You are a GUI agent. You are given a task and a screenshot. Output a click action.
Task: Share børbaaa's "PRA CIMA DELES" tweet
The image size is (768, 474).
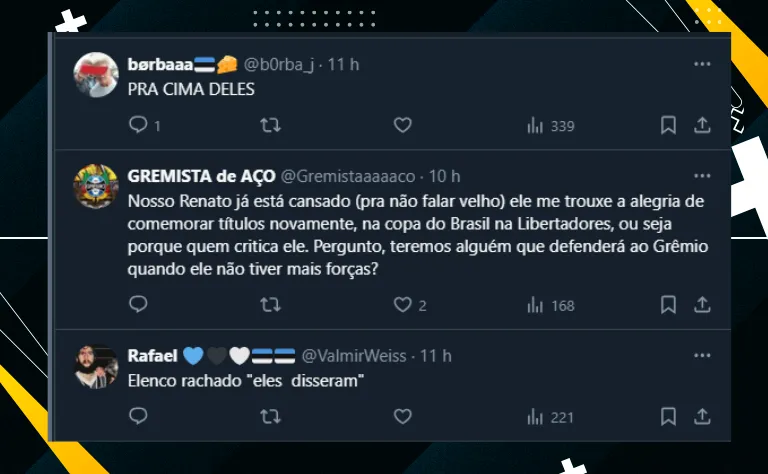(x=702, y=126)
